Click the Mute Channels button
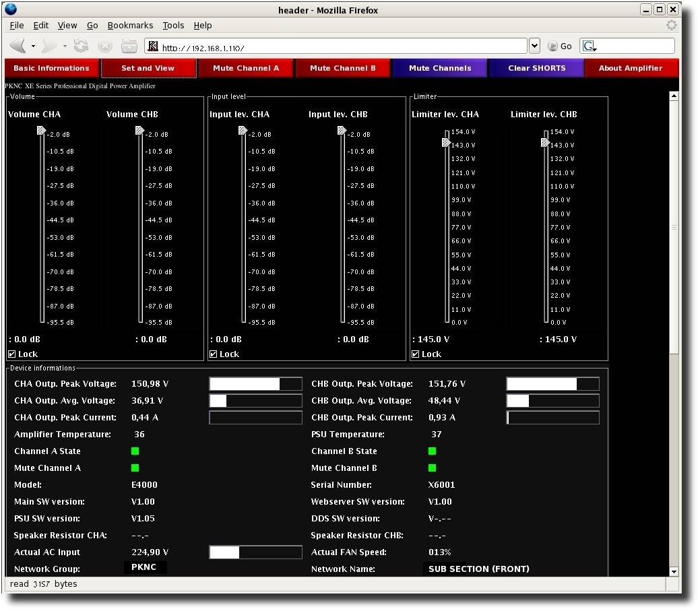The height and width of the screenshot is (609, 700). tap(440, 68)
